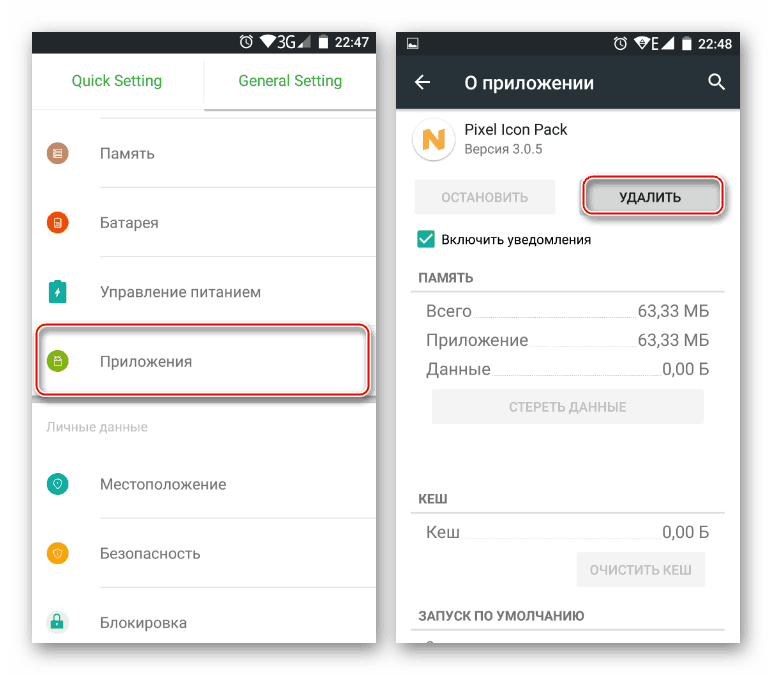This screenshot has width=772, height=675.
Task: Open search in О приложении header
Action: point(716,82)
